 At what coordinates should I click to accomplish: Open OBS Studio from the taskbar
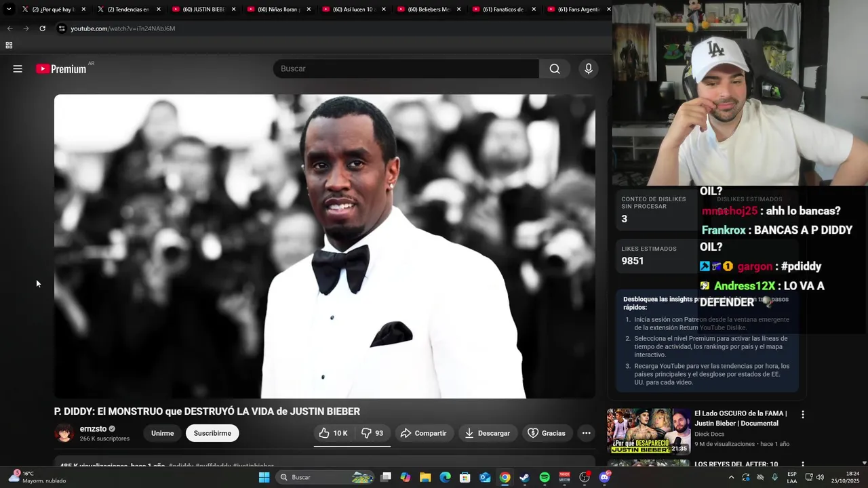coord(585,477)
